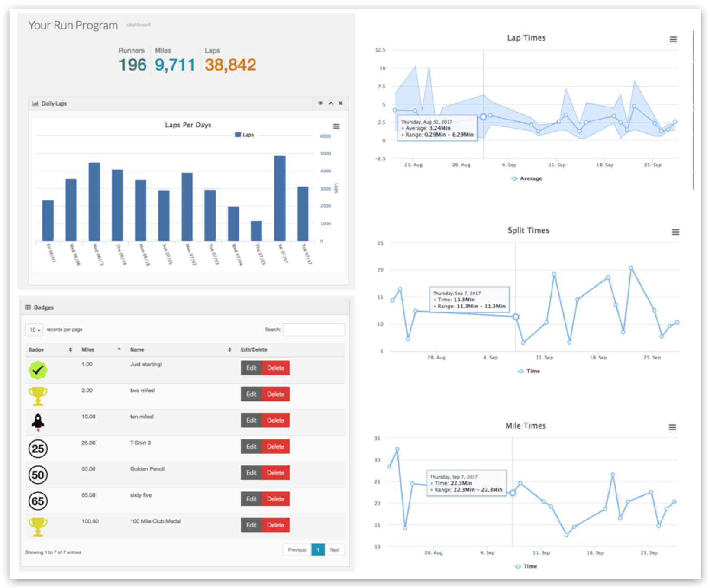Viewport: 710px width, 588px height.
Task: Toggle the Average legend in Lap Times chart
Action: click(x=526, y=178)
